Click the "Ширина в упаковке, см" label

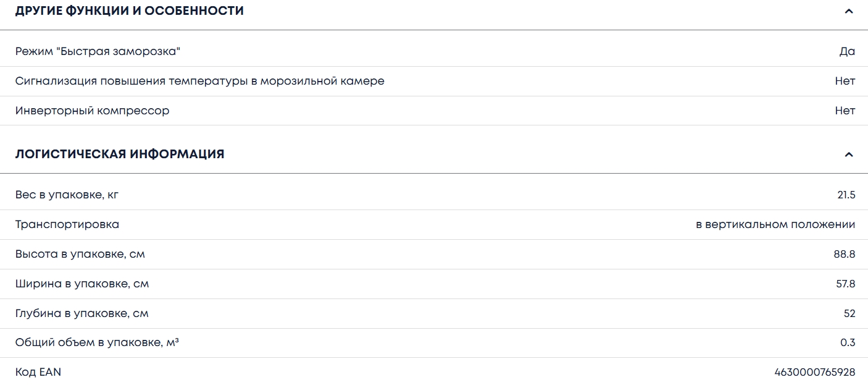(x=82, y=284)
